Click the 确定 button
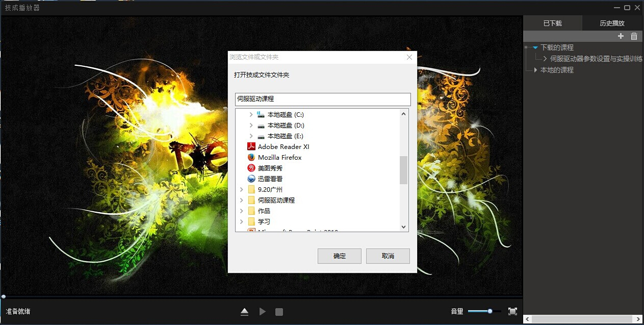This screenshot has width=644, height=325. (339, 256)
